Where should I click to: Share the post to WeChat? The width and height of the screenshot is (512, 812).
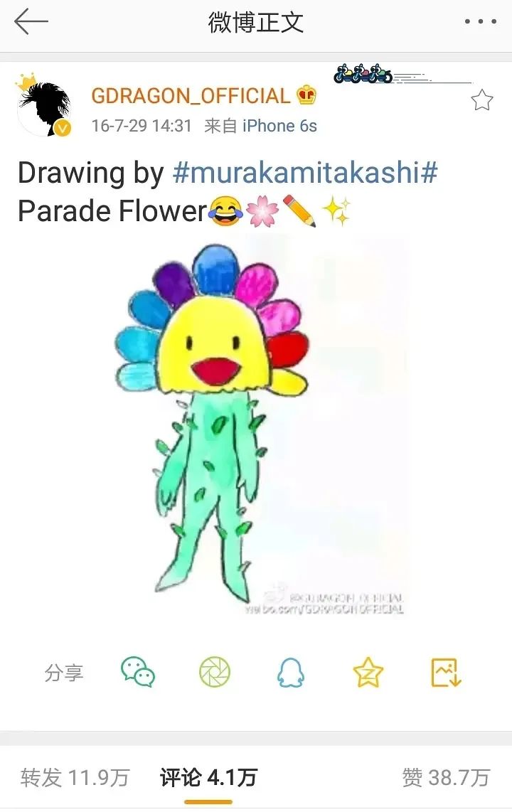[138, 672]
